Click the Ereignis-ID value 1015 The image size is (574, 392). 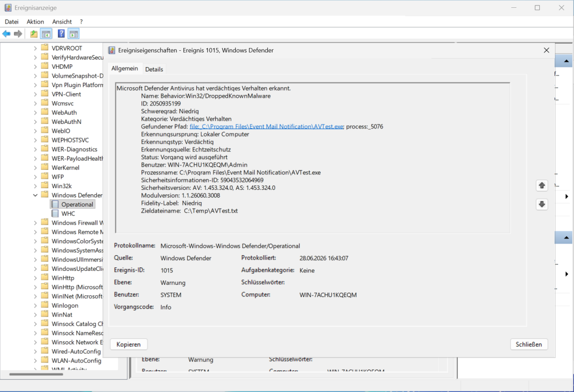pos(167,271)
